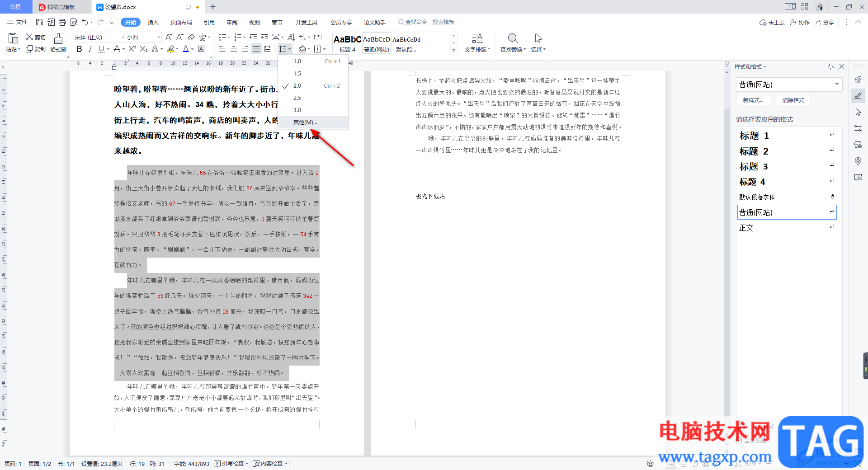Open the line spacing dropdown button
868x470 pixels.
click(x=285, y=49)
